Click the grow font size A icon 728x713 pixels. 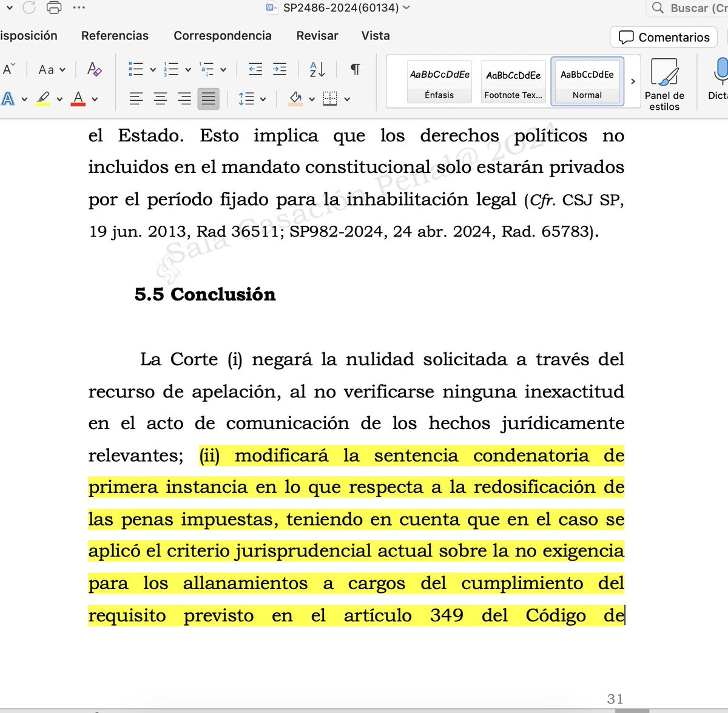click(8, 69)
